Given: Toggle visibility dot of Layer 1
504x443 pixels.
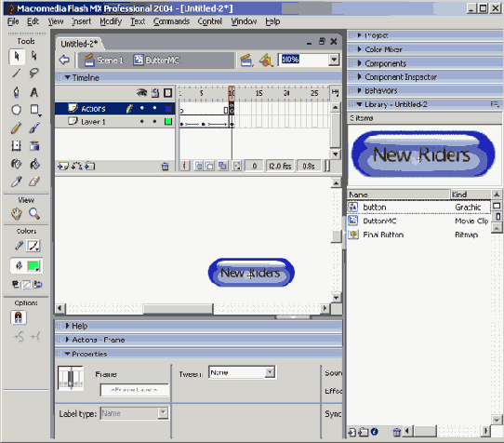Looking at the screenshot, I should pyautogui.click(x=141, y=122).
